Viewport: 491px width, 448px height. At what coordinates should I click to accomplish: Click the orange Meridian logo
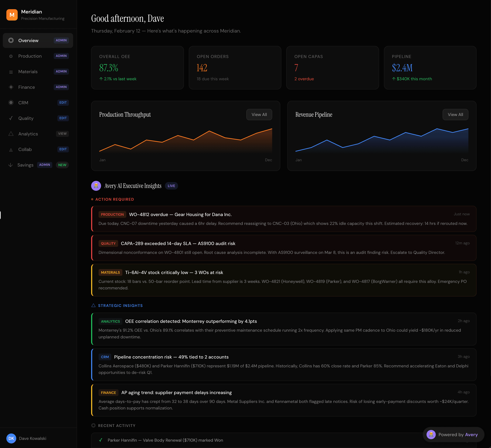click(12, 15)
